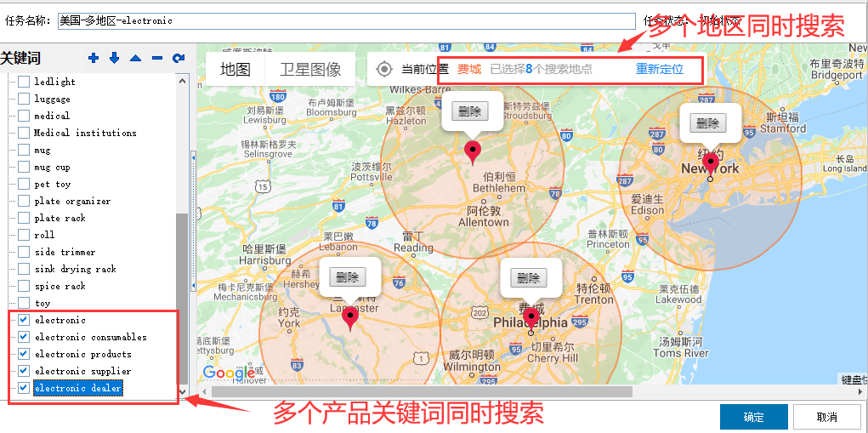Click the blue down arrow keyword icon
This screenshot has width=868, height=433.
point(114,58)
